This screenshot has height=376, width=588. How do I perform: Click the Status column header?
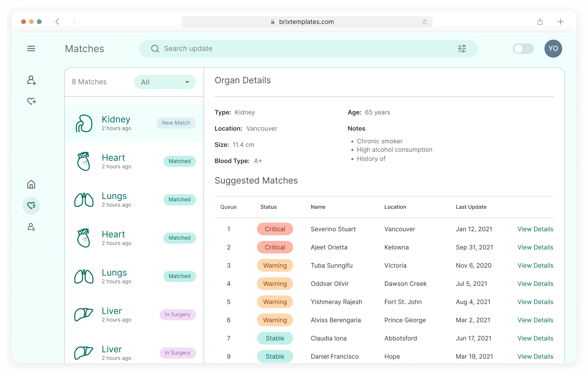pos(268,207)
